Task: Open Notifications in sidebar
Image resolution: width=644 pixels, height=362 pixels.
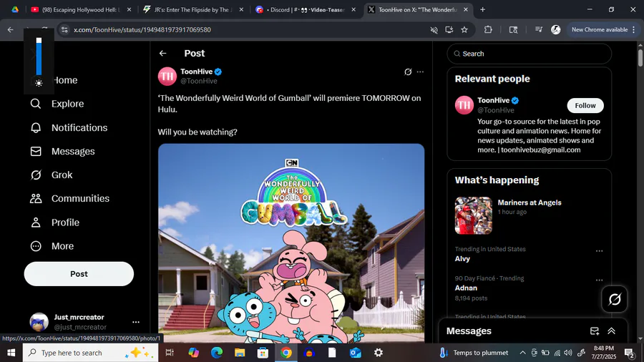Action: coord(69,127)
